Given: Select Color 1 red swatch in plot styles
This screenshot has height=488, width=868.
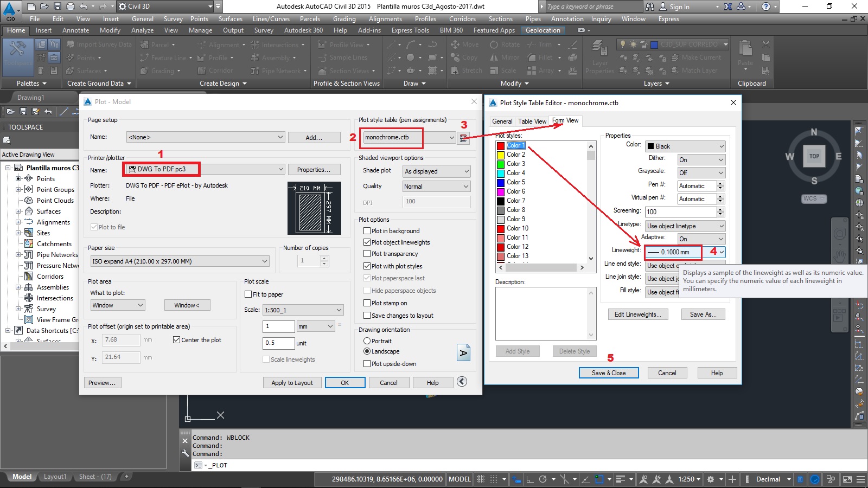Looking at the screenshot, I should click(x=501, y=146).
